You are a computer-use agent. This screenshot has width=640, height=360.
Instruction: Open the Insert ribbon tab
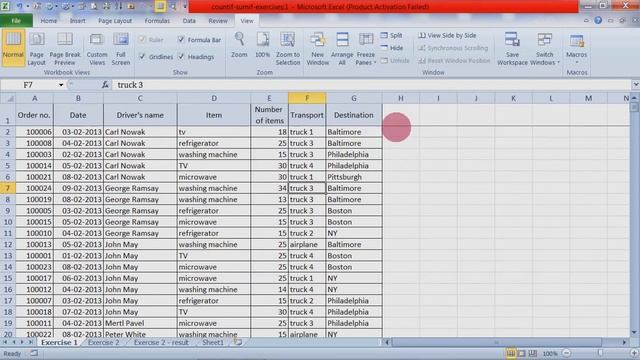pos(78,20)
